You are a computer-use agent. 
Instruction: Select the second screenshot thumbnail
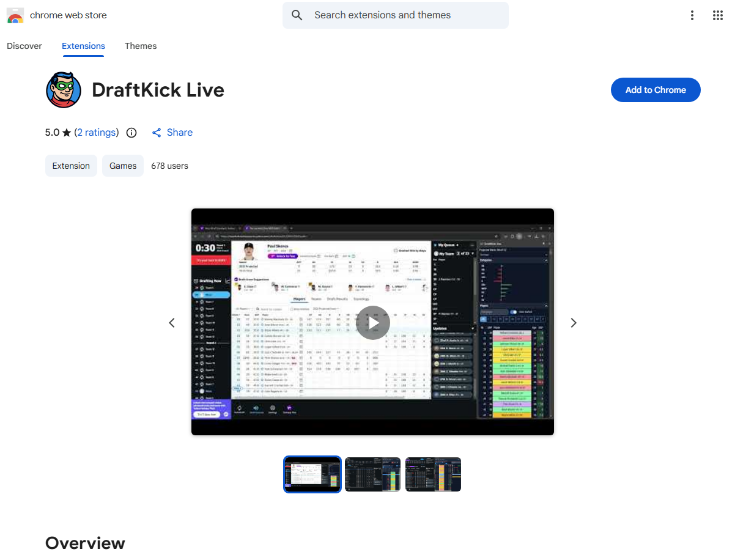point(372,474)
